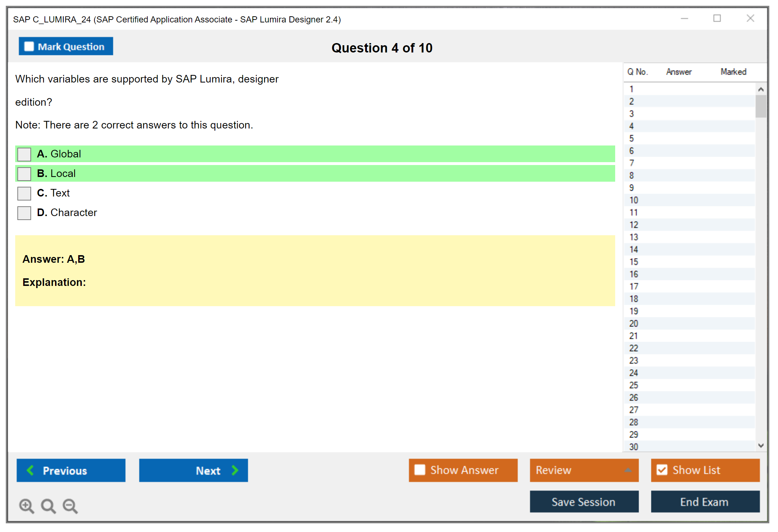
Task: Click the zoom in magnifier icon
Action: (x=26, y=506)
